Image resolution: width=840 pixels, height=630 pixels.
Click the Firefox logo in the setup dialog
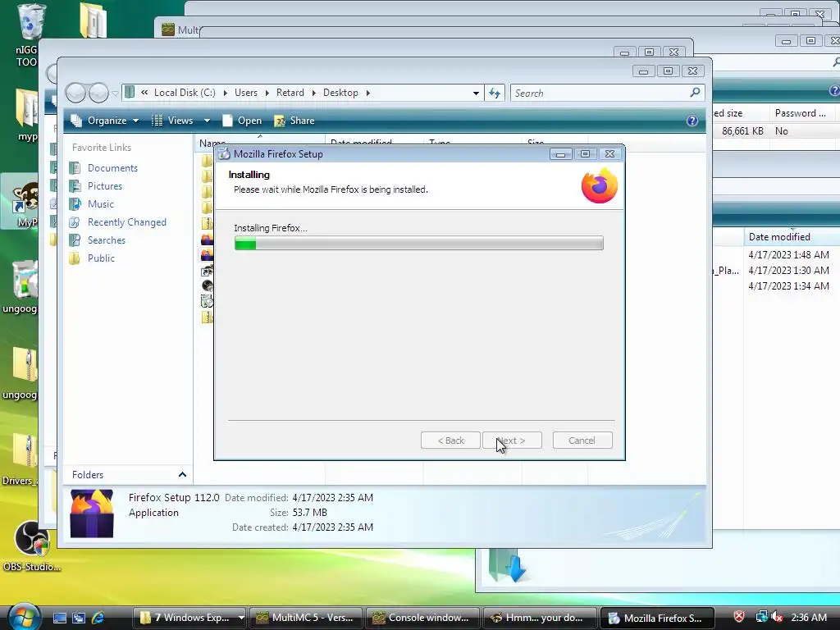tap(600, 185)
